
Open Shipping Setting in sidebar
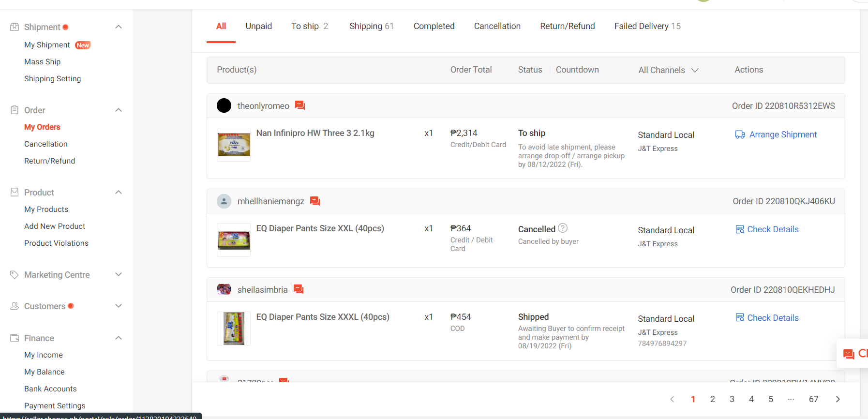[x=53, y=79]
